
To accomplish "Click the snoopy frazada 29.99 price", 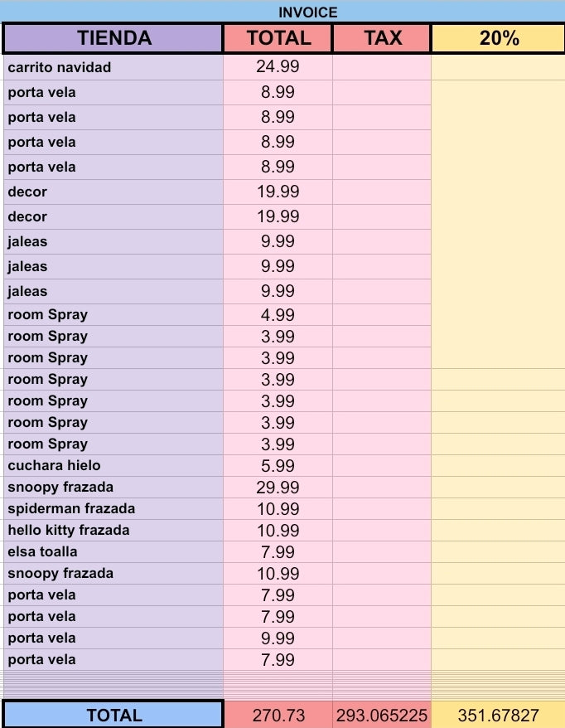I will 278,487.
